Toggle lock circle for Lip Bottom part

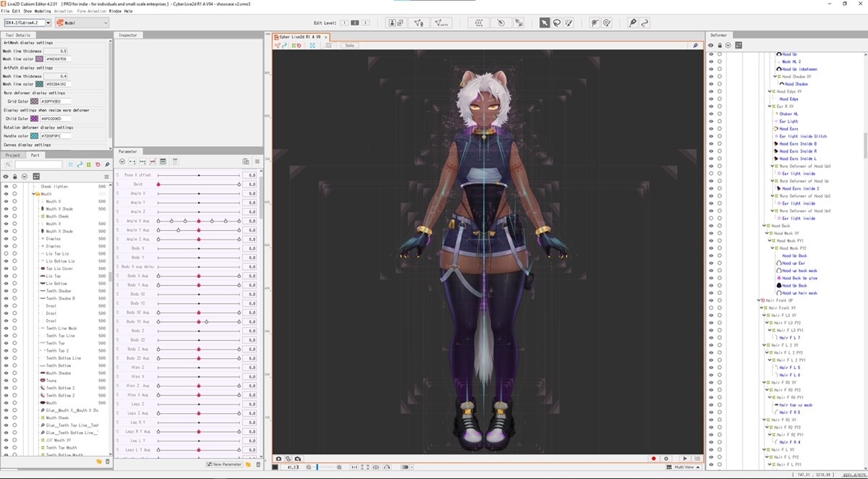pyautogui.click(x=14, y=284)
